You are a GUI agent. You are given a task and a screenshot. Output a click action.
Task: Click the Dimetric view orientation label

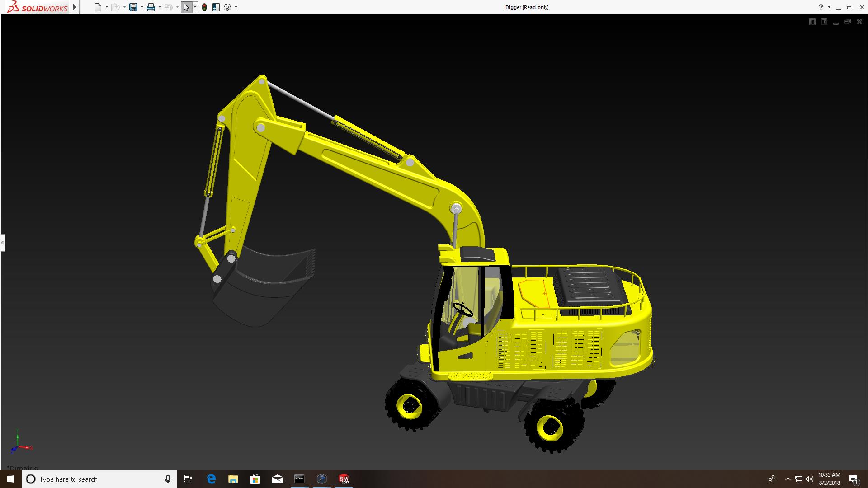click(x=23, y=468)
